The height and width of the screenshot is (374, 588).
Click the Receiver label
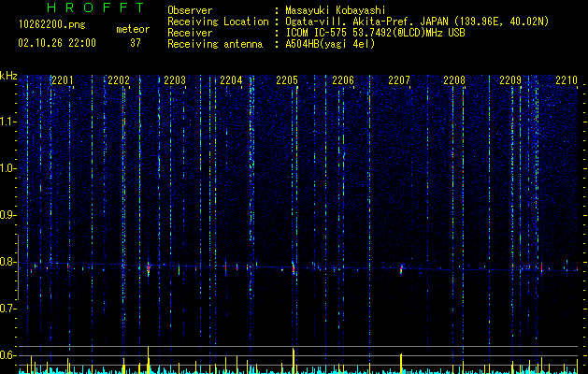[190, 33]
